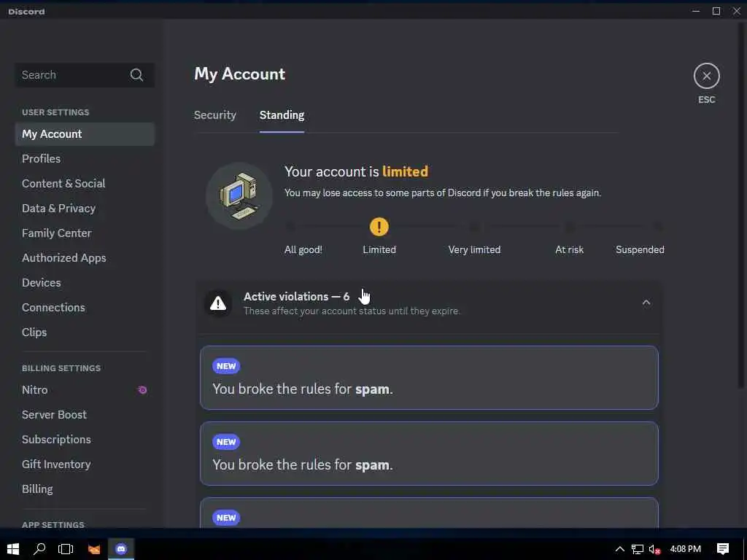Click the retro computer illustration
The height and width of the screenshot is (560, 747).
click(x=239, y=195)
